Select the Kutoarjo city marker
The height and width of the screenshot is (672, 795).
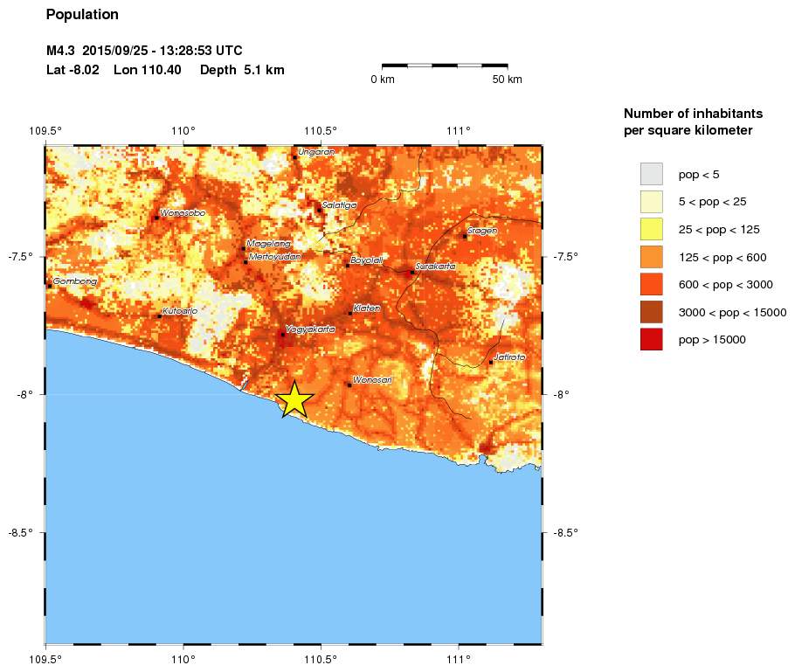pos(159,315)
